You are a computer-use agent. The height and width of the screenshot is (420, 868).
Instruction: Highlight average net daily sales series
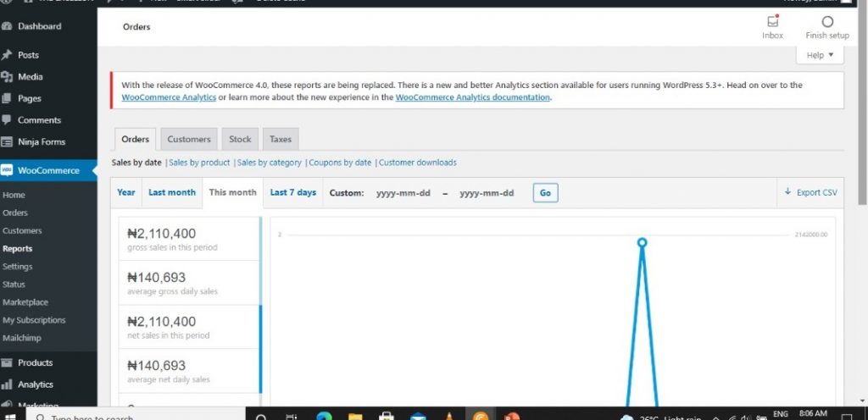[190, 372]
